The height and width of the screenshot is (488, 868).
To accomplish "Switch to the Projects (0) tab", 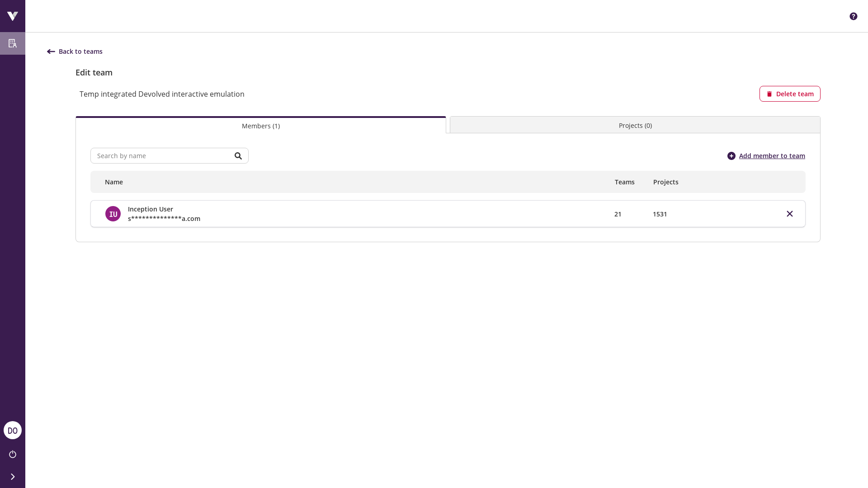I will click(x=636, y=125).
